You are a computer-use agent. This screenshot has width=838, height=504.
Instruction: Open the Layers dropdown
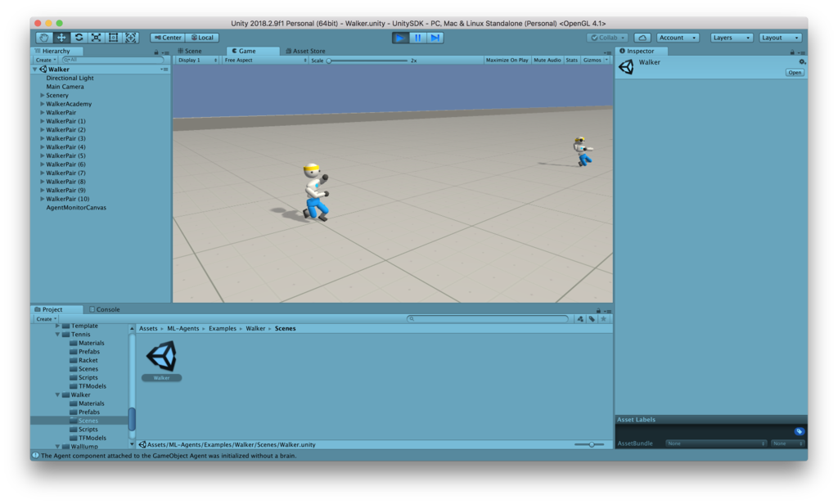(731, 38)
